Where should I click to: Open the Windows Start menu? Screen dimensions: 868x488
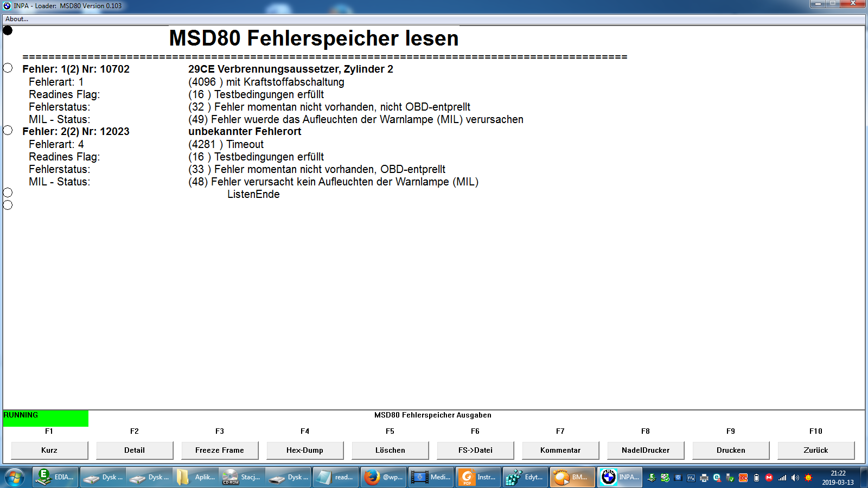click(14, 477)
